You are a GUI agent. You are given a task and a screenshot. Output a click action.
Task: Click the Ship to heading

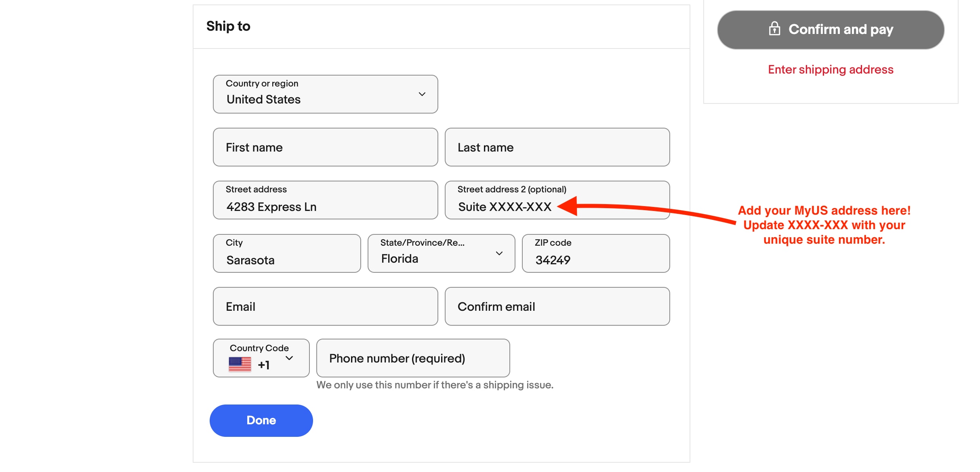point(228,26)
